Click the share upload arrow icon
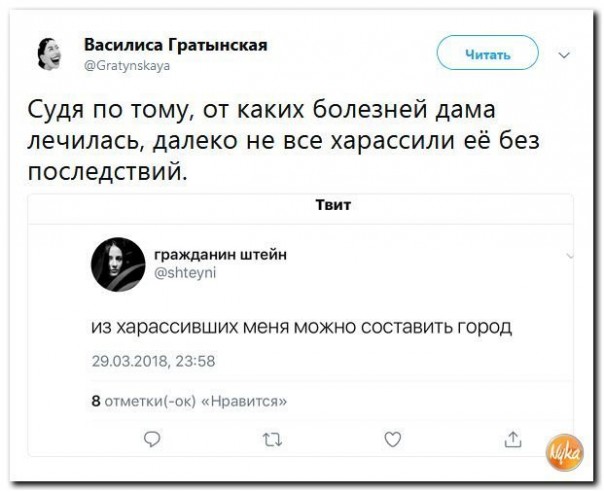 pos(513,437)
